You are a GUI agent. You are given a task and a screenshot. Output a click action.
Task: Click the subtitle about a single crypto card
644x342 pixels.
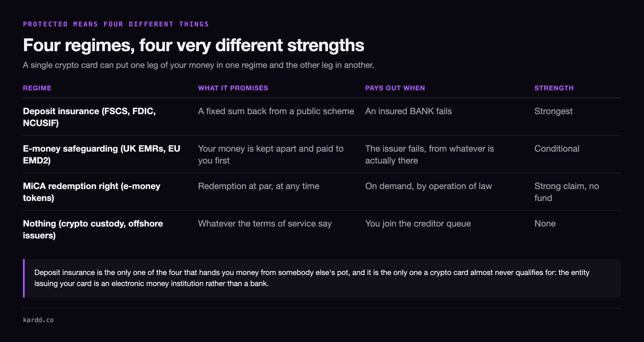pos(198,65)
